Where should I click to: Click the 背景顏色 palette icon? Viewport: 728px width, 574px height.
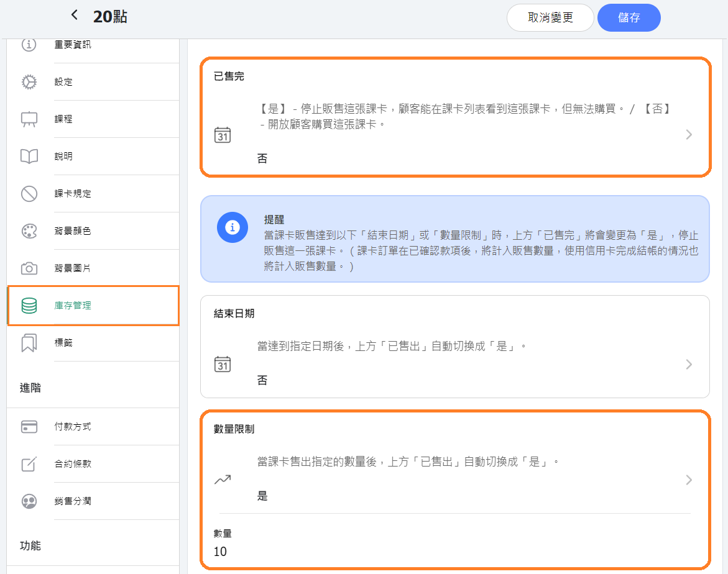29,231
